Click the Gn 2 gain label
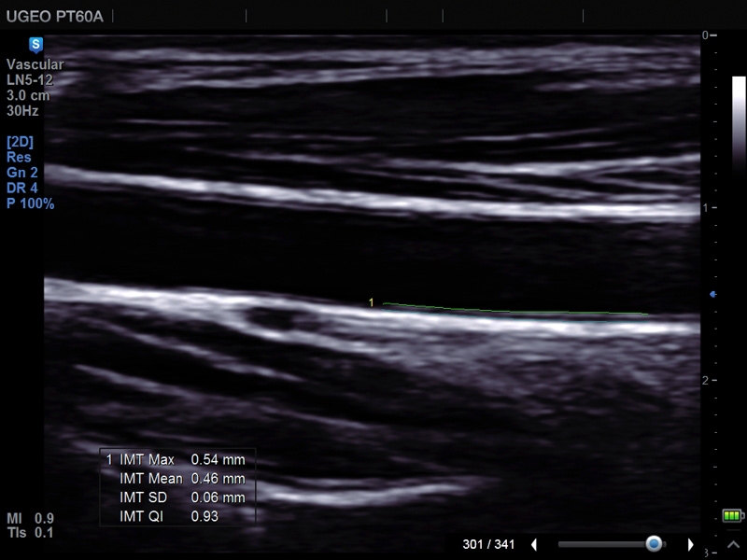747x560 pixels. pyautogui.click(x=21, y=173)
